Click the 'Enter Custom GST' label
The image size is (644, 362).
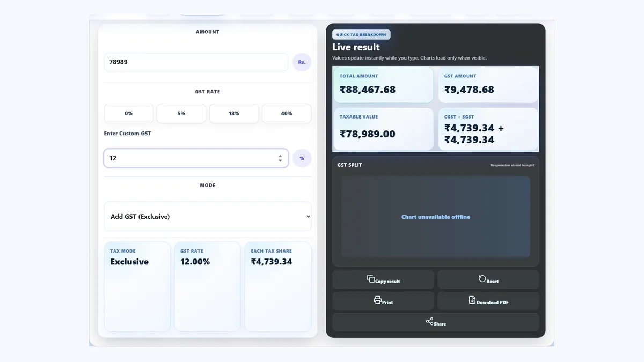[x=128, y=133]
